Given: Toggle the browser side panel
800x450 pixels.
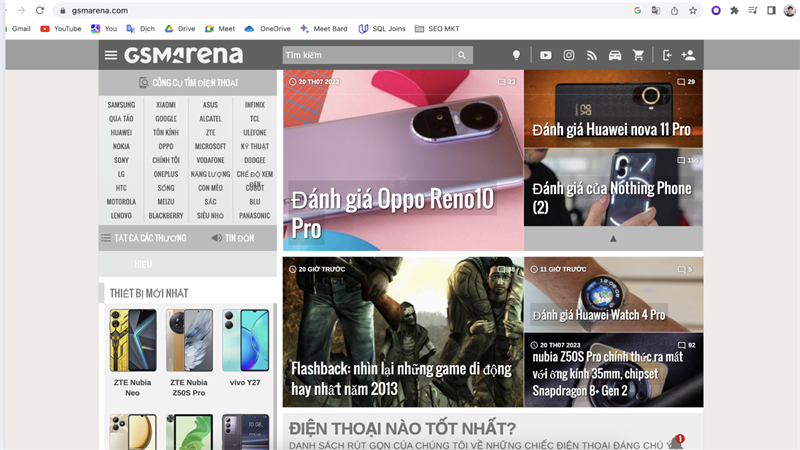Looking at the screenshot, I should 771,10.
